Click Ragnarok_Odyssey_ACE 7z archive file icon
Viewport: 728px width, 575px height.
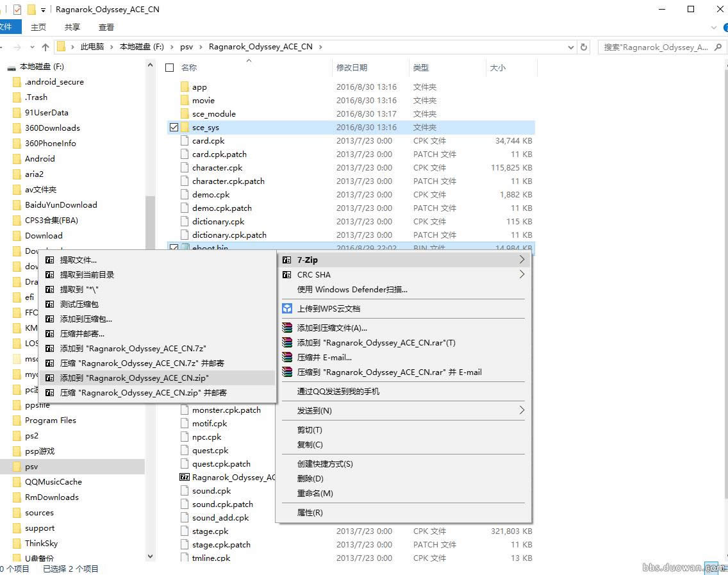click(185, 478)
